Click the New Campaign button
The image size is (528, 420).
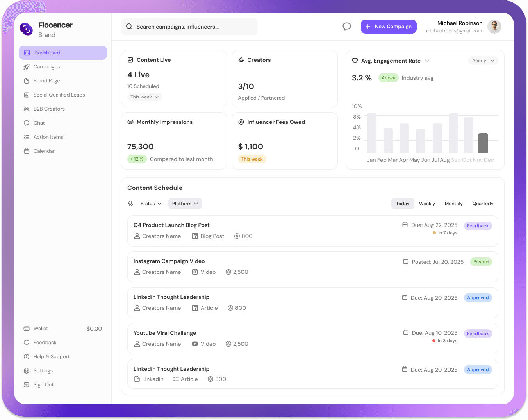pos(389,27)
